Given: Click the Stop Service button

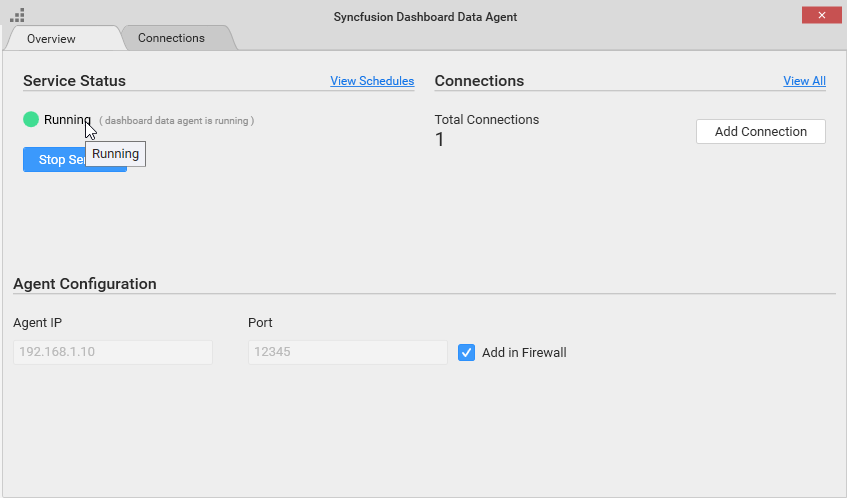Looking at the screenshot, I should click(75, 159).
